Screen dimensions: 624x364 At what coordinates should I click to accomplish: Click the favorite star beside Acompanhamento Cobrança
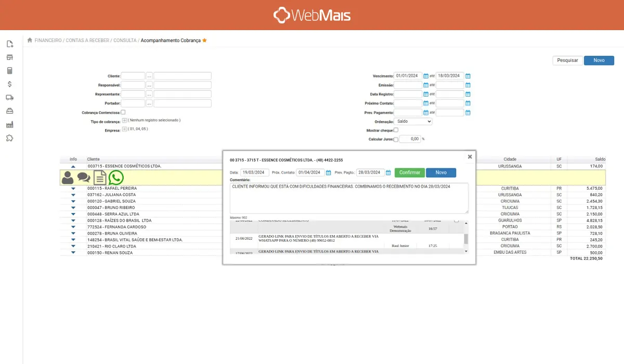tap(204, 41)
